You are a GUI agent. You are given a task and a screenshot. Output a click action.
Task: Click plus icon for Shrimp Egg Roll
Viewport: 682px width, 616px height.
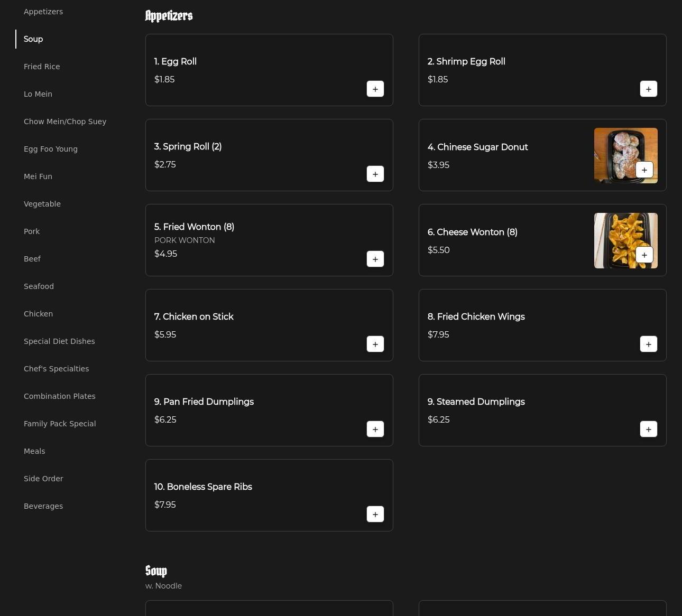pyautogui.click(x=649, y=89)
